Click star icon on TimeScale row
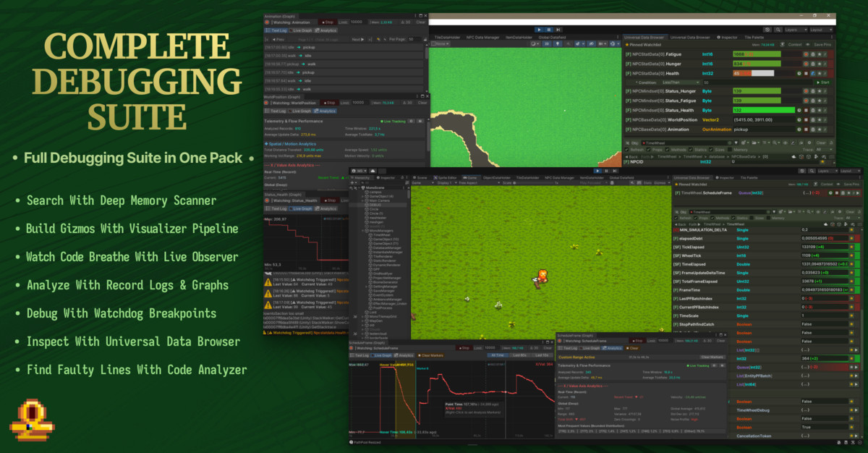868x453 pixels. coord(851,316)
